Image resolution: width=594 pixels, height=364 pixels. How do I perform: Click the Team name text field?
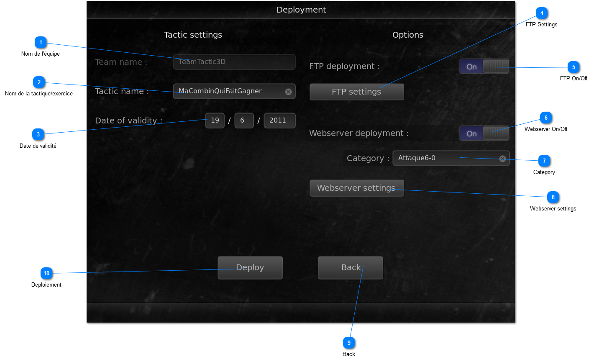click(234, 62)
